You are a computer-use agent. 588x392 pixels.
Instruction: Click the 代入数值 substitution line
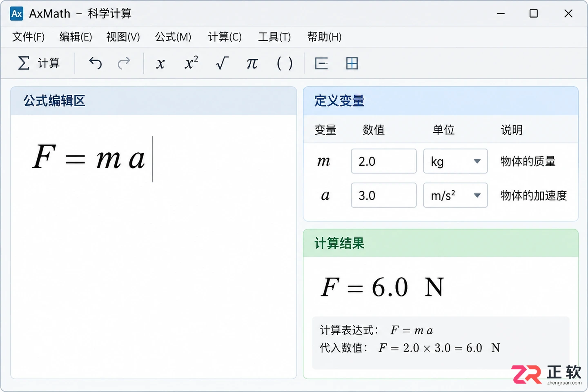point(410,348)
